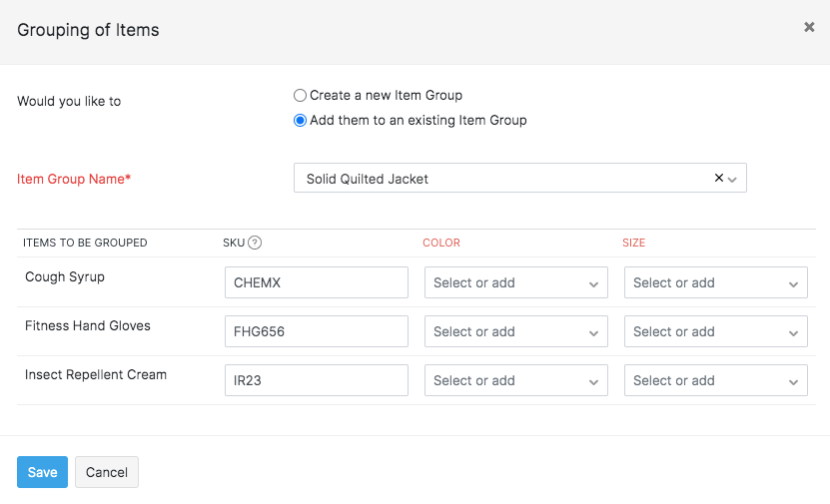Clear the selected Item Group Name
This screenshot has width=830, height=504.
pos(719,178)
